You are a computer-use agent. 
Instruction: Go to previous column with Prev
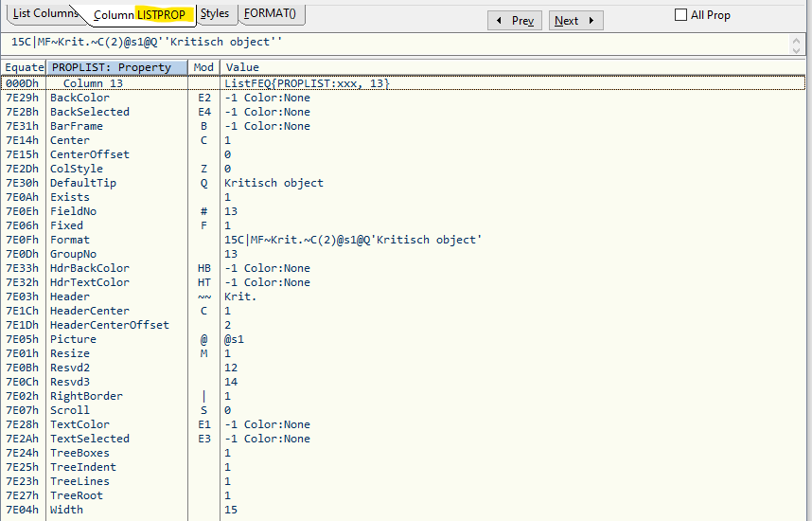pos(514,21)
